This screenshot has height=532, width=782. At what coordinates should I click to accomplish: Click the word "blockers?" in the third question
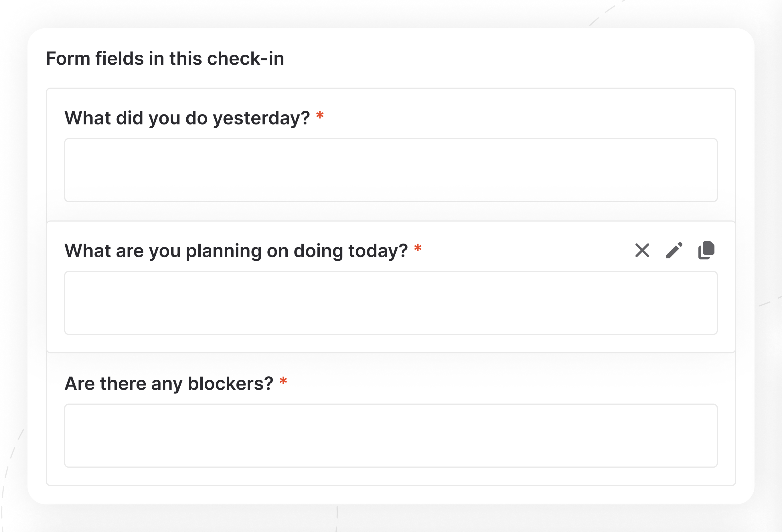pos(230,383)
